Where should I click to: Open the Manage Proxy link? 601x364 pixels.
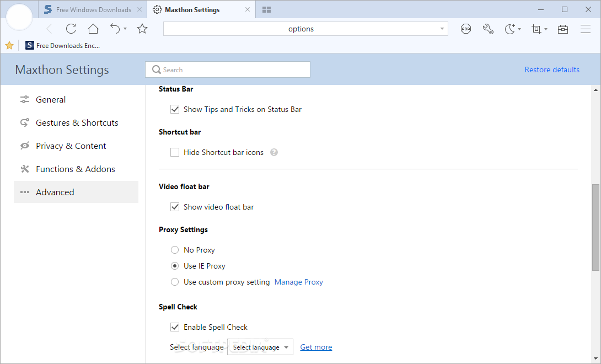tap(299, 282)
